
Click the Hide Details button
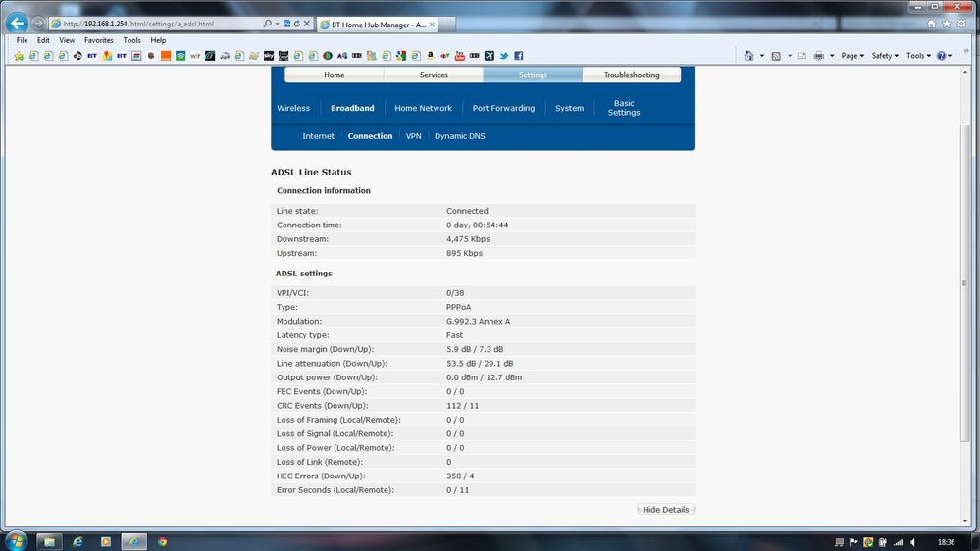point(666,510)
